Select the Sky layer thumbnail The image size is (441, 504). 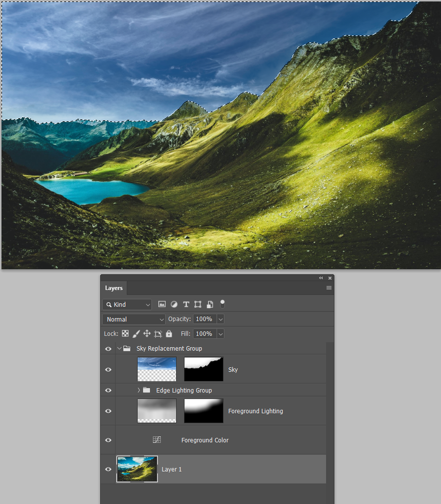coord(157,369)
